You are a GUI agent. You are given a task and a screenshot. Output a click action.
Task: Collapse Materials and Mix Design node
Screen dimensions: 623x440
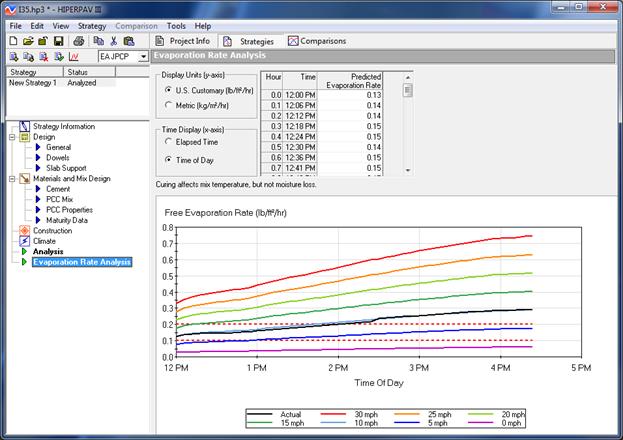pos(11,179)
